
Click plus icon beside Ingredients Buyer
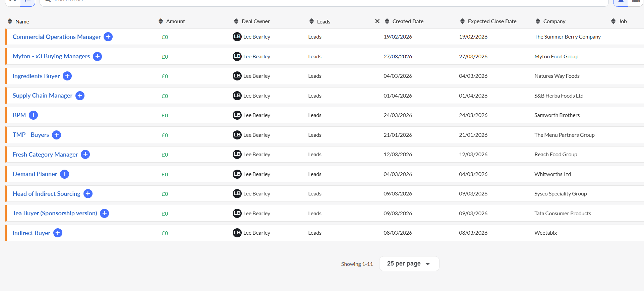(67, 76)
